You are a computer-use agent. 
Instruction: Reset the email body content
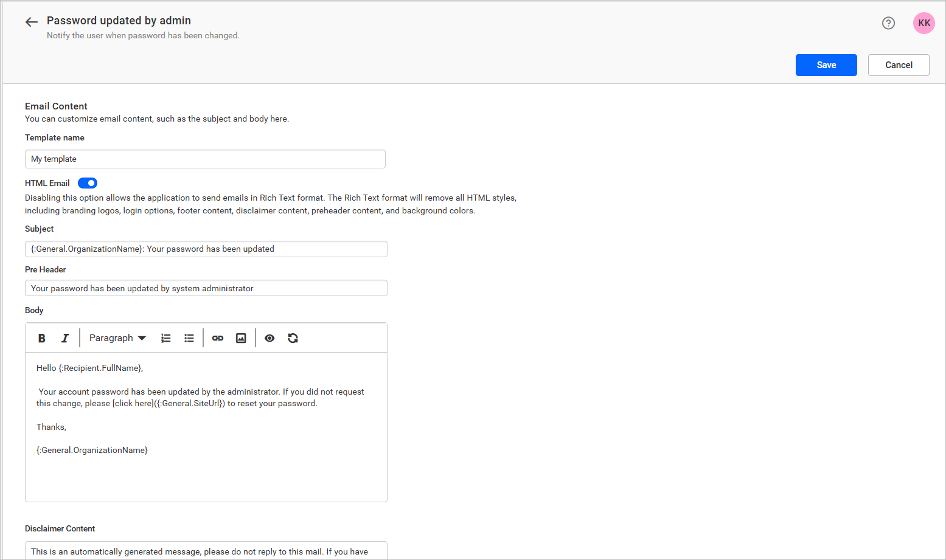[x=293, y=337]
